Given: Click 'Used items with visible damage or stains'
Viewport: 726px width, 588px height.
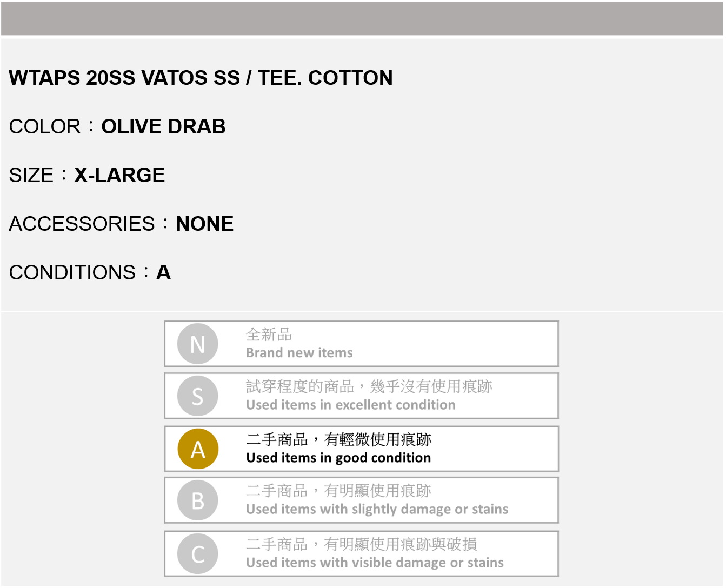Looking at the screenshot, I should pyautogui.click(x=375, y=563).
